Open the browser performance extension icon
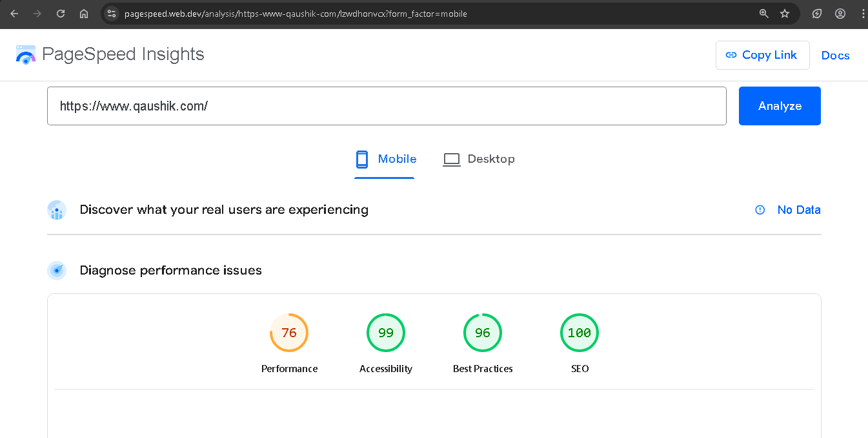Viewport: 868px width, 438px height. 817,14
